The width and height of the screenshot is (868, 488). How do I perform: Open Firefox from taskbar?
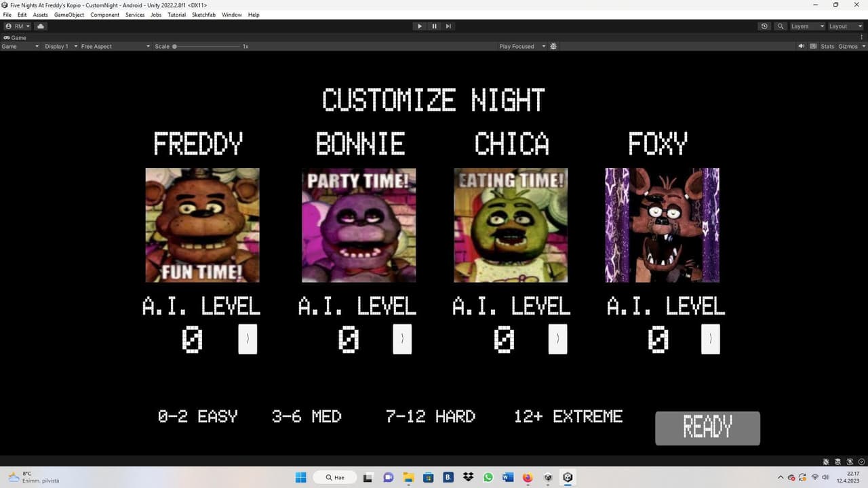[x=528, y=477]
